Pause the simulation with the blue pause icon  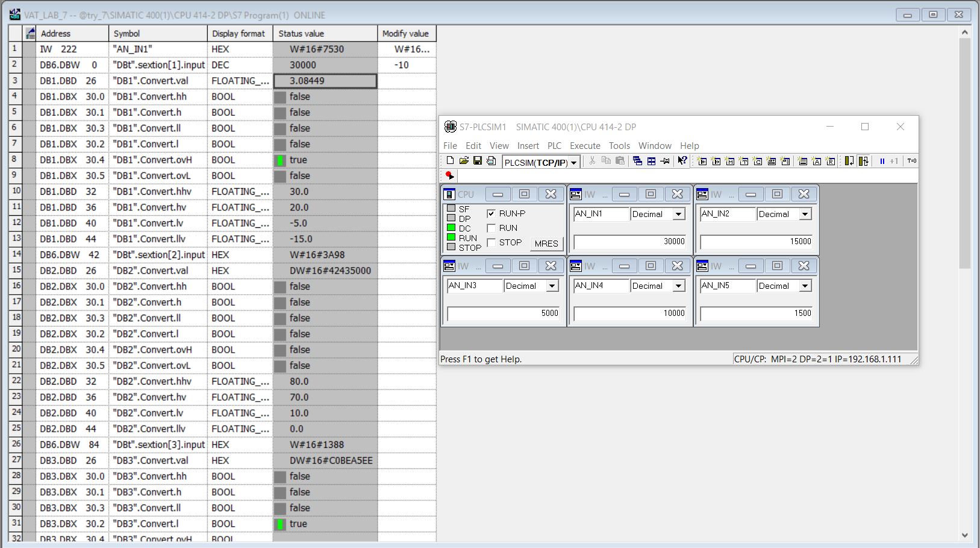(882, 161)
